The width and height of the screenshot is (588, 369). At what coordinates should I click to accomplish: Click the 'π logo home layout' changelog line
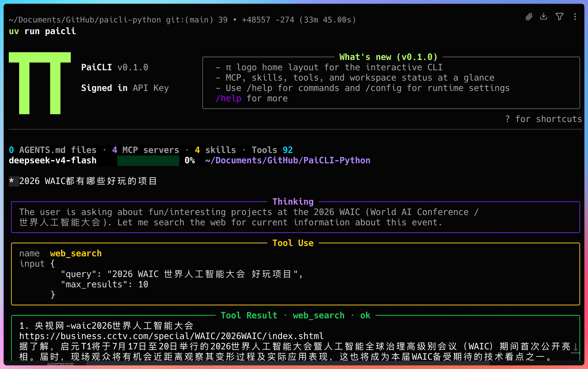(x=329, y=67)
